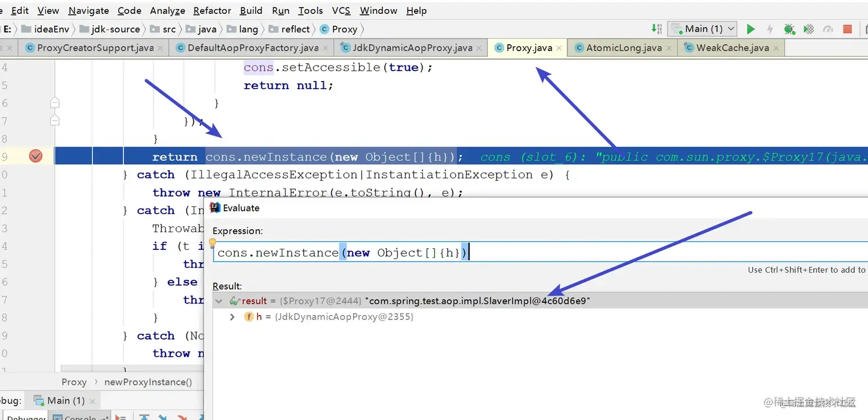Run with Coverage using the shield icon

pos(808,29)
